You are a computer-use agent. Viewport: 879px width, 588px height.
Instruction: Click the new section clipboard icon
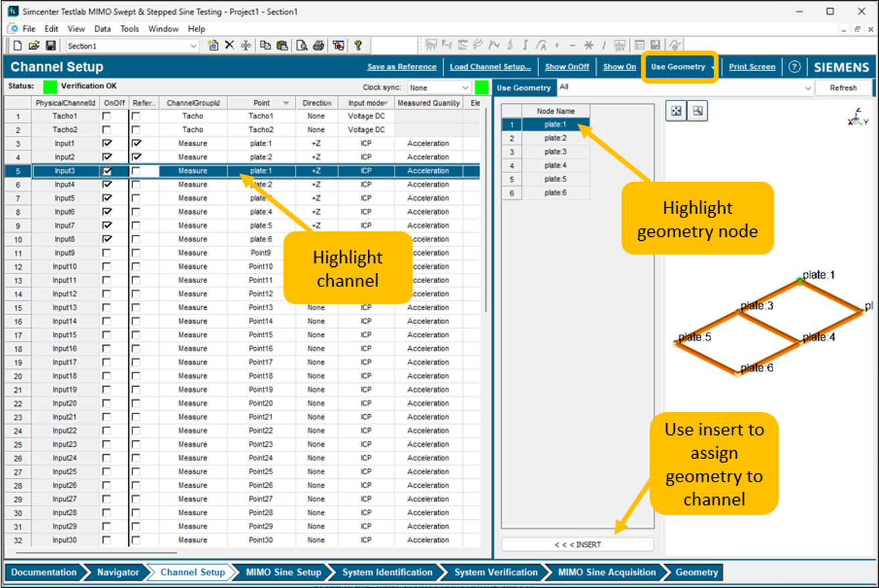tap(213, 45)
